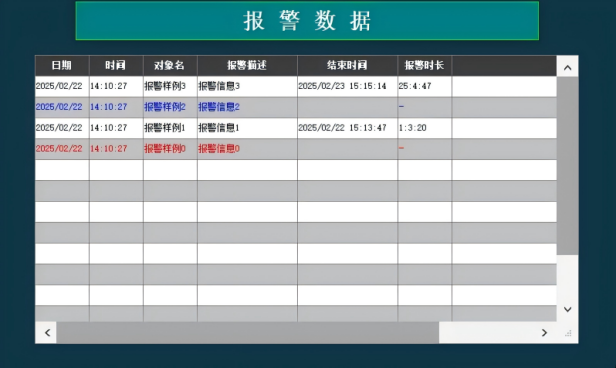
Task: Click the blue time 14:10:27 in 报警样例2 row
Action: pyautogui.click(x=116, y=107)
